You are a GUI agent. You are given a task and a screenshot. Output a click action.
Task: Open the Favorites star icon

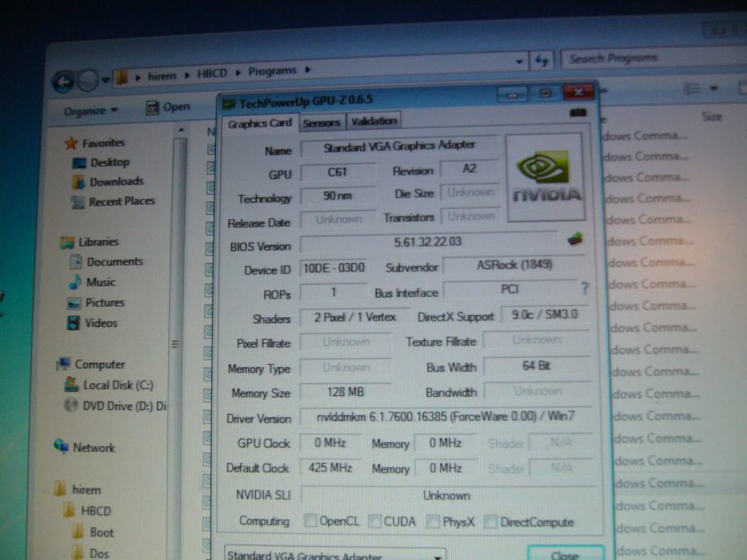[x=71, y=143]
